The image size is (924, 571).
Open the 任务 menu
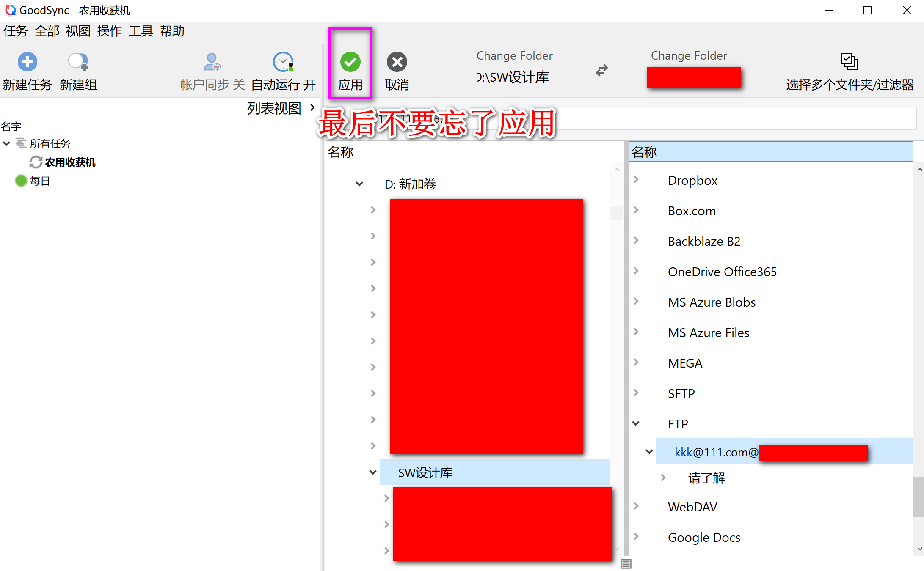click(16, 31)
